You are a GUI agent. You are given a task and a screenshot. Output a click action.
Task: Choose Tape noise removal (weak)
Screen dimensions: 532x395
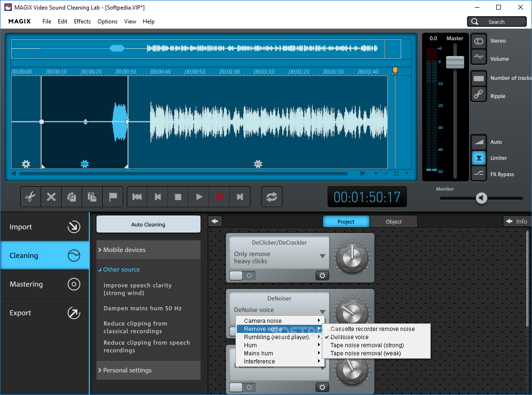click(376, 353)
